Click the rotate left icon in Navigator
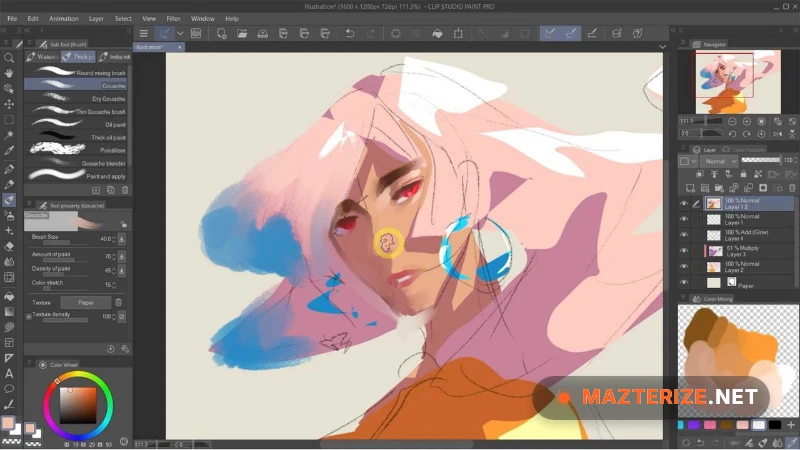800x450 pixels. point(732,134)
